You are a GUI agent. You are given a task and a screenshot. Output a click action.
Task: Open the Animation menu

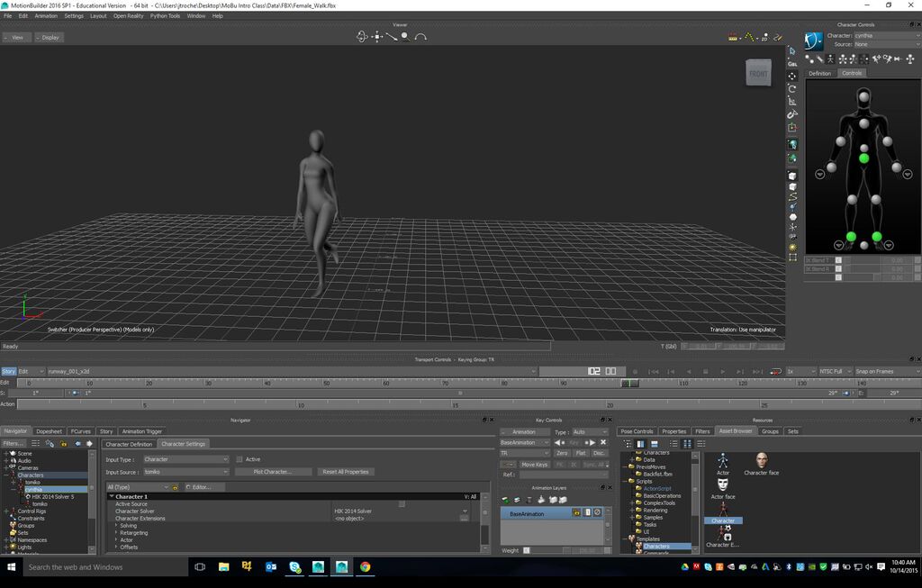pos(46,16)
